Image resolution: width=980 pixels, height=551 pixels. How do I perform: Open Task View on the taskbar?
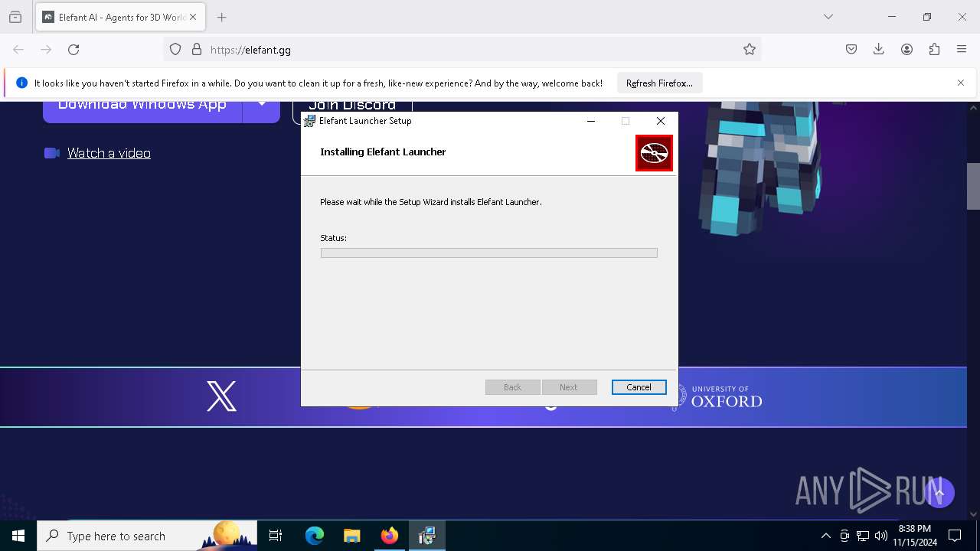[276, 536]
